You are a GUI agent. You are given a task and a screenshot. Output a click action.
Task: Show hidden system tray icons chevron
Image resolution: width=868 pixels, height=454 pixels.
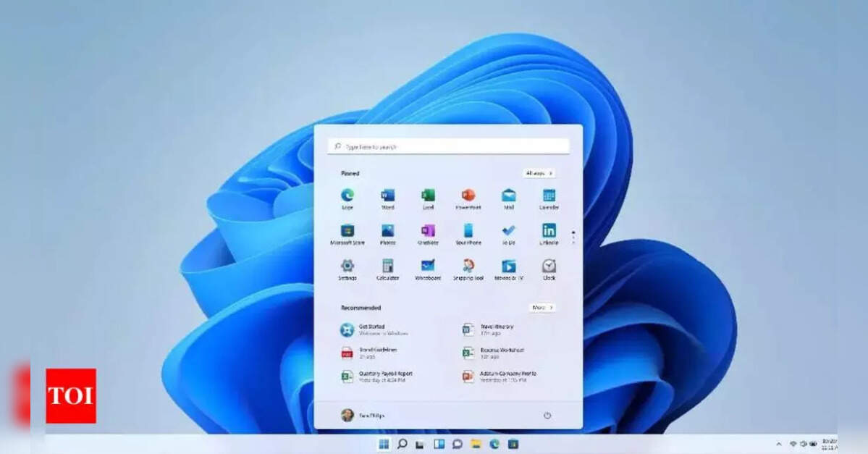click(779, 443)
